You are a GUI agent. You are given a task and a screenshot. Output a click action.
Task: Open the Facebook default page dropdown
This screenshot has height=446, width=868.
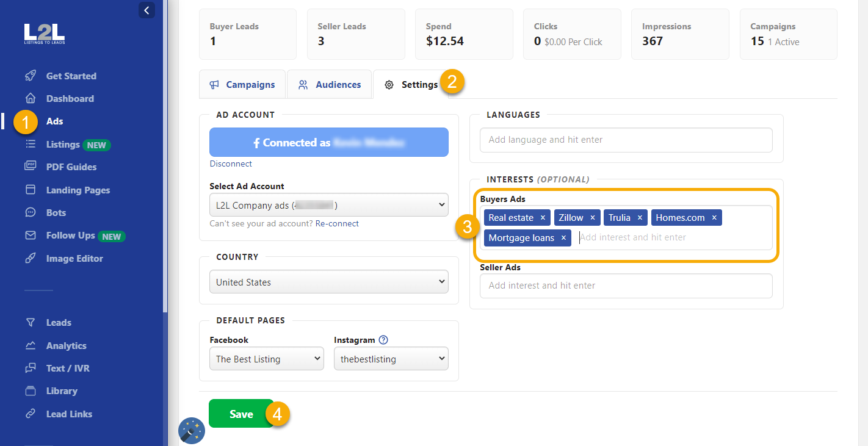pyautogui.click(x=266, y=359)
